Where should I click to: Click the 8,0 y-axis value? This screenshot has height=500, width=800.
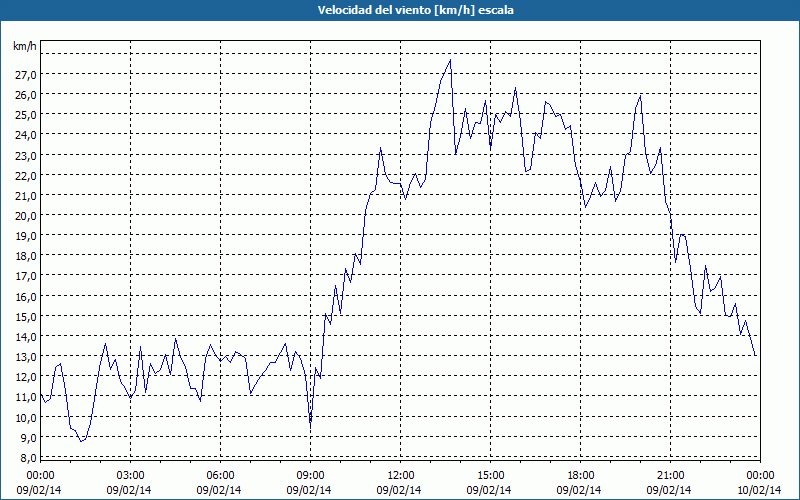click(x=29, y=458)
